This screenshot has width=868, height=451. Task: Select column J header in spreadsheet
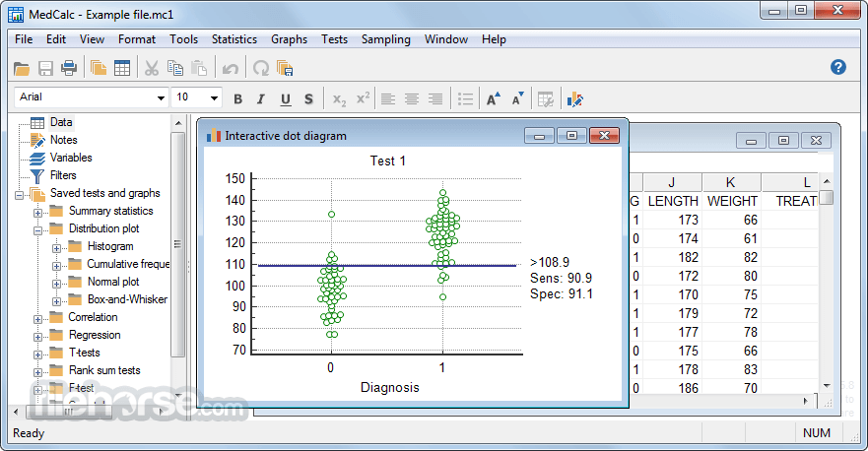tap(672, 182)
